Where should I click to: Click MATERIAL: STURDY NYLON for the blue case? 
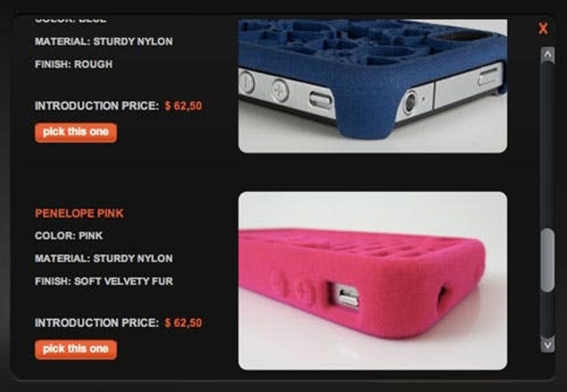(104, 42)
